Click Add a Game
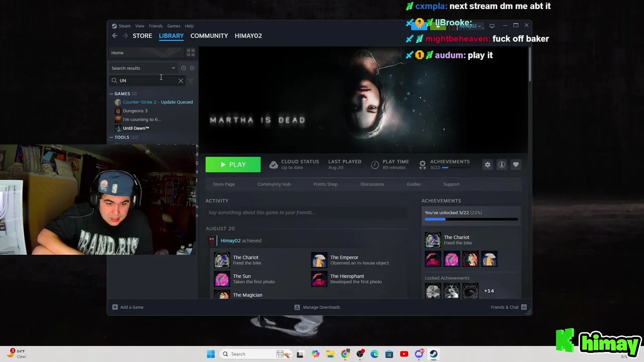Image resolution: width=644 pixels, height=362 pixels. click(128, 307)
